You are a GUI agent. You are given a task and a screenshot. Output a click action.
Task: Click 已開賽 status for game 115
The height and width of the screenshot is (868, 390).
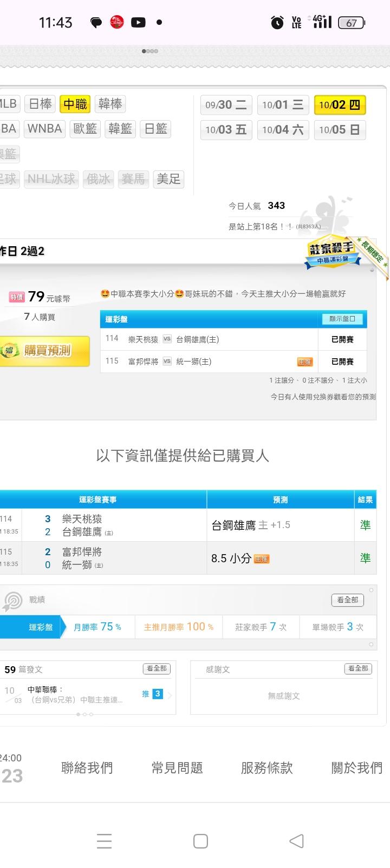[342, 361]
